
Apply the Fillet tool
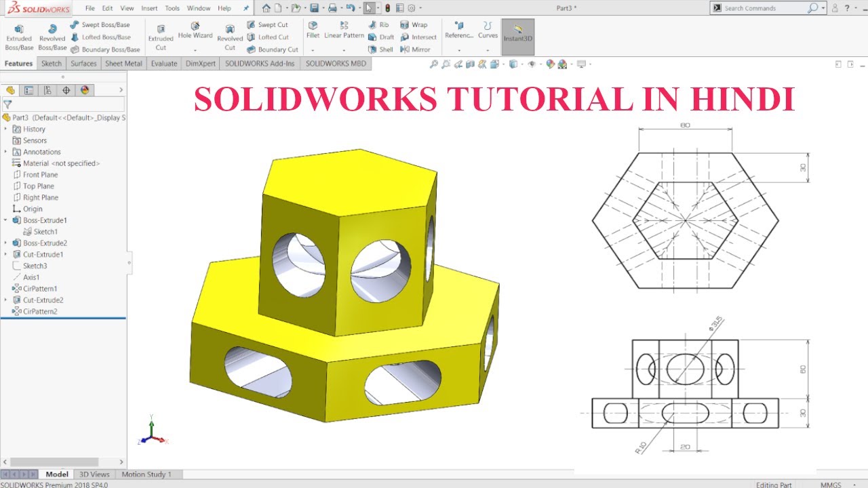[x=313, y=31]
